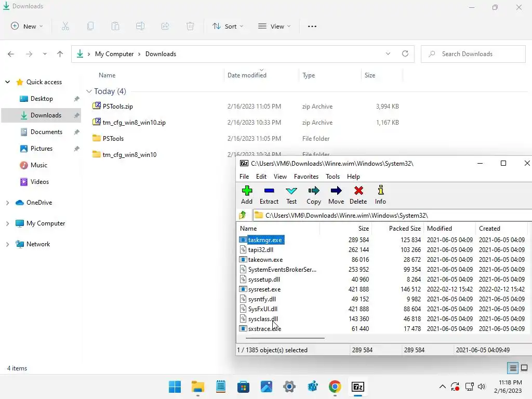Go up one folder in 7-Zip
The height and width of the screenshot is (399, 532).
tap(243, 215)
